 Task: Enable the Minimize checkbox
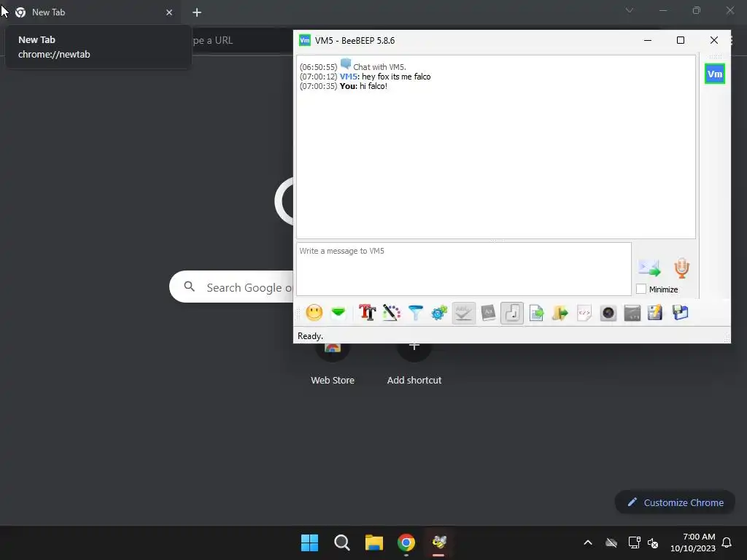click(x=641, y=289)
